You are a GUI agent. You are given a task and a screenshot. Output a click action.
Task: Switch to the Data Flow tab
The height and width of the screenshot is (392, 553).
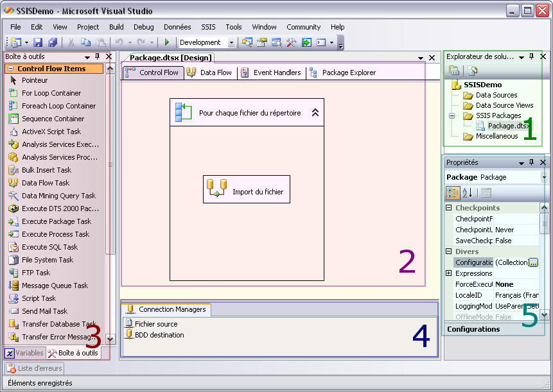click(210, 72)
